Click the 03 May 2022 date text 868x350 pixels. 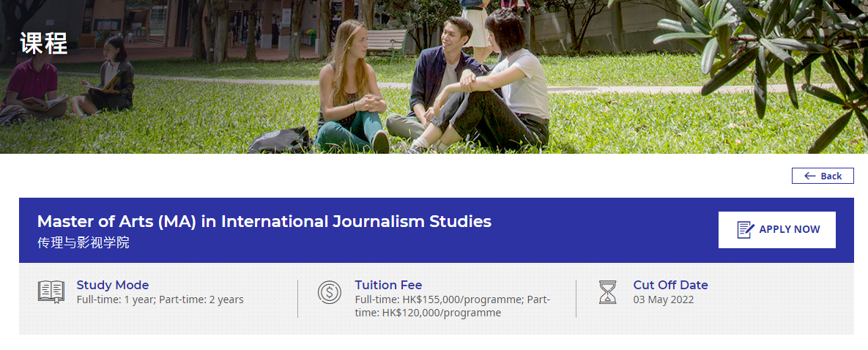click(663, 299)
